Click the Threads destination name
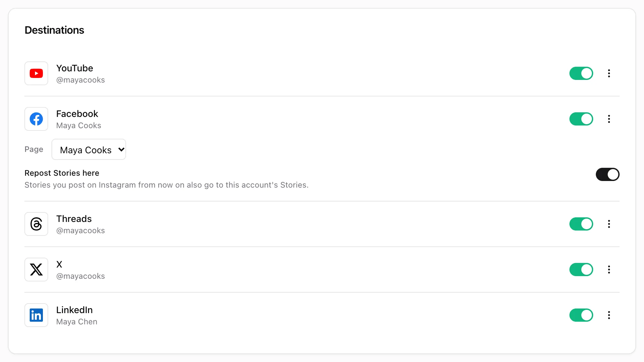 74,219
